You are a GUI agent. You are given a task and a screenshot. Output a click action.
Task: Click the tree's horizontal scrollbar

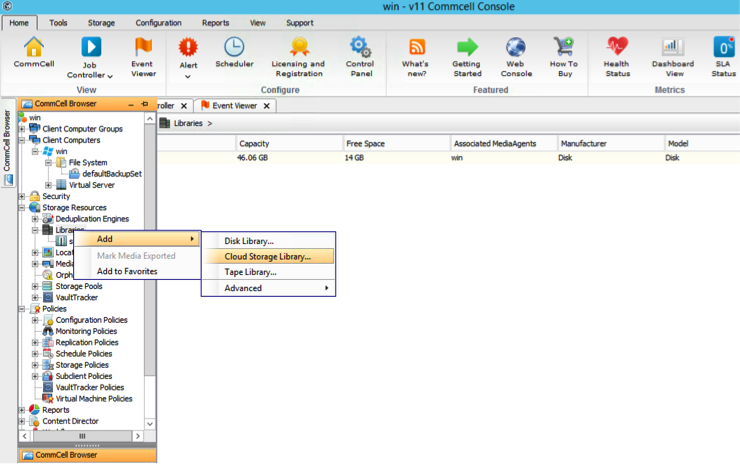pyautogui.click(x=82, y=436)
